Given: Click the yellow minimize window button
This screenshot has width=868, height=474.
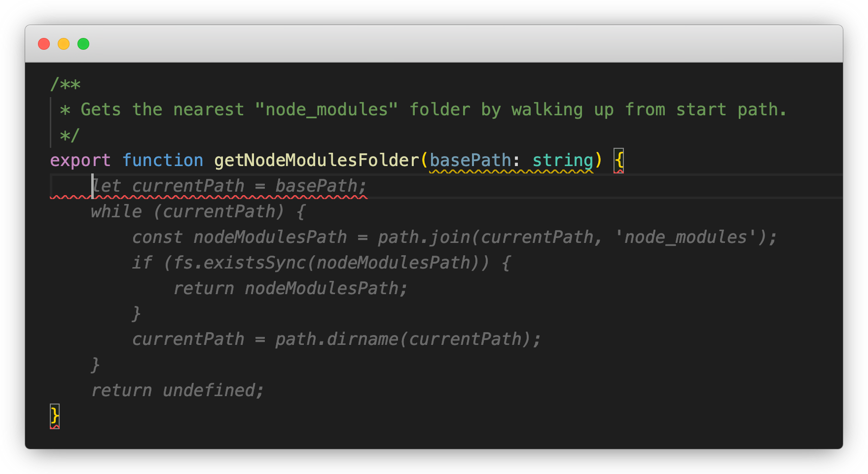Looking at the screenshot, I should (64, 44).
